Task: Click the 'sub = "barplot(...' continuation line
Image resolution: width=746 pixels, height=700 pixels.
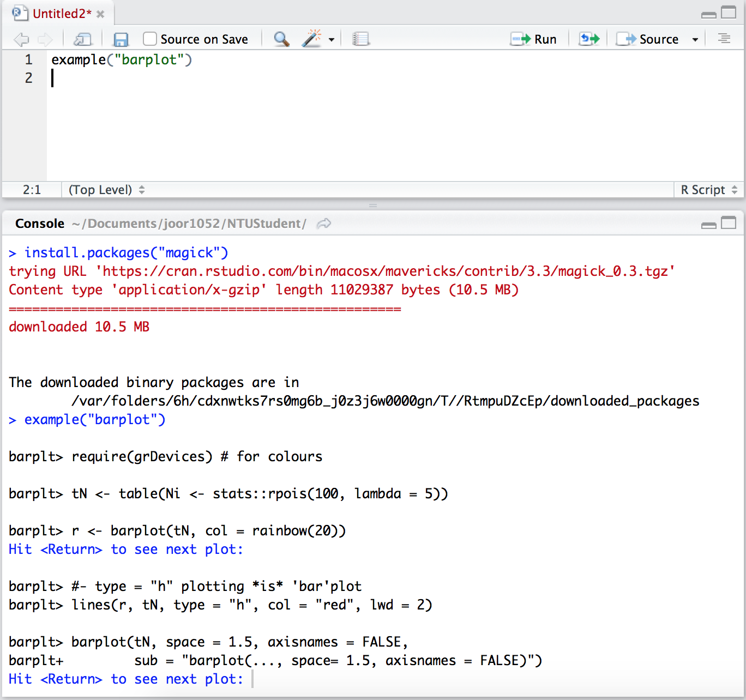Action: point(275,661)
